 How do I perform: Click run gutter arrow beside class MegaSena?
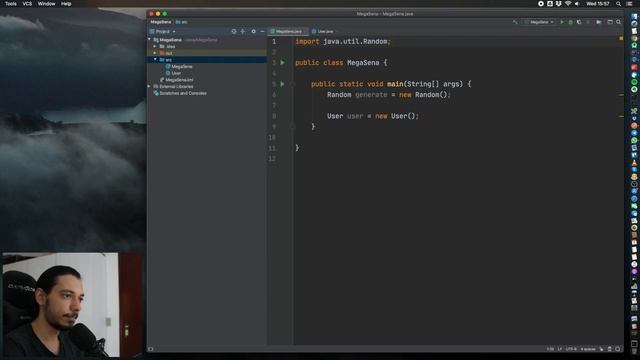click(282, 62)
